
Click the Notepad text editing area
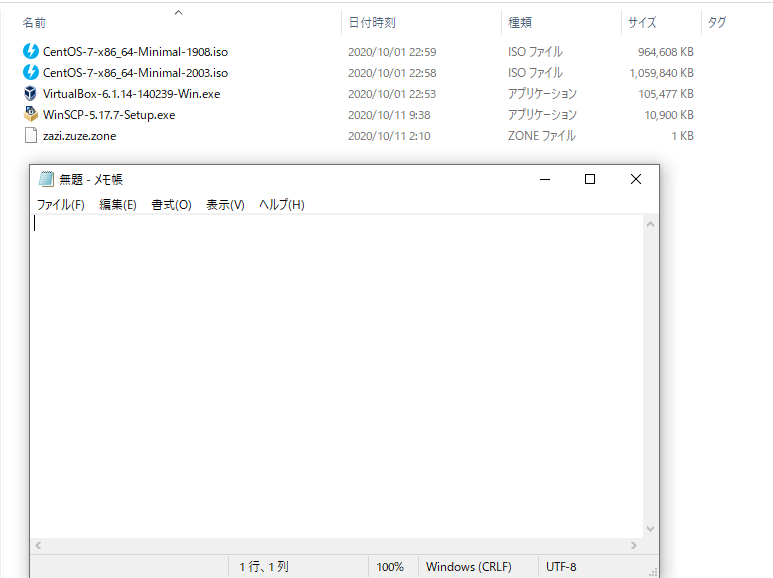338,376
